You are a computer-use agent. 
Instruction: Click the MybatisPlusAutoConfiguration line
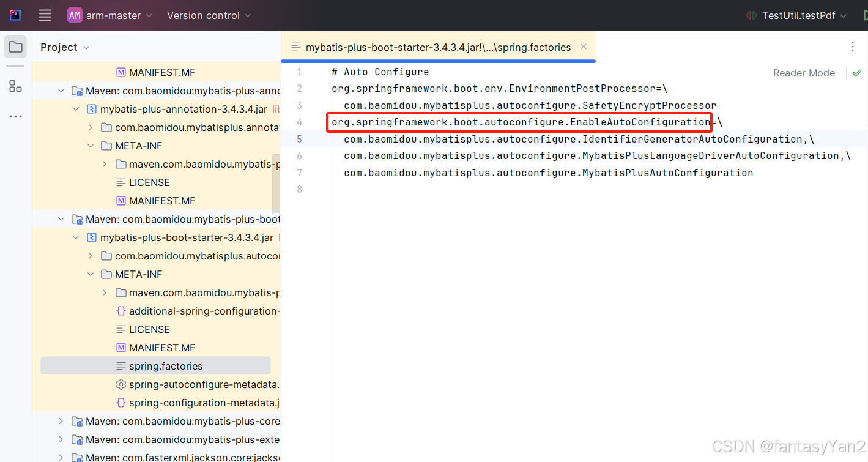tap(548, 173)
